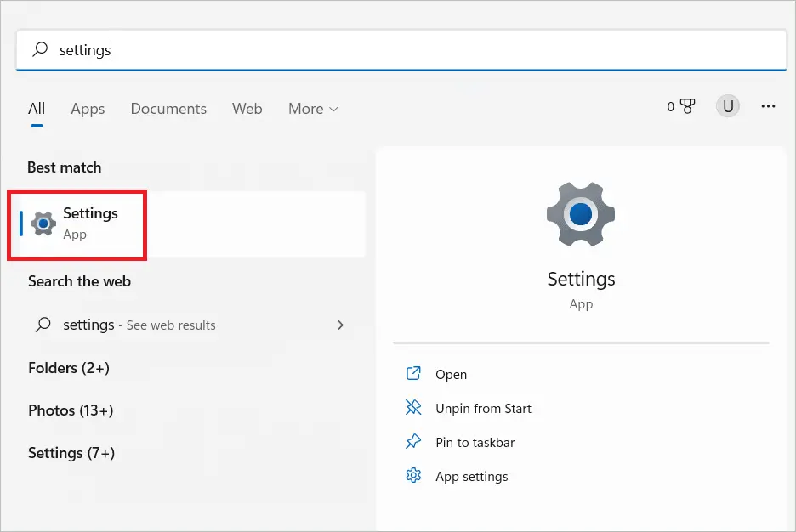Screen dimensions: 796x532
Task: Click Pin to taskbar
Action: [475, 442]
